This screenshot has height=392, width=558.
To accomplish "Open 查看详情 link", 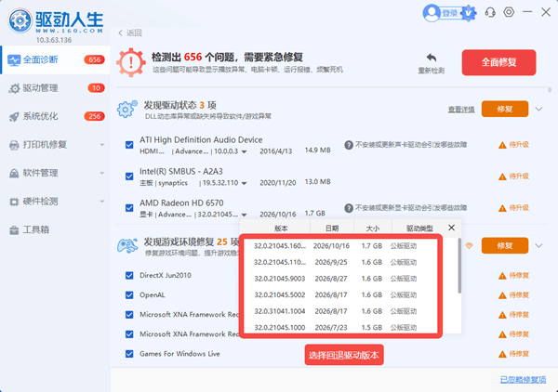I will tap(461, 110).
